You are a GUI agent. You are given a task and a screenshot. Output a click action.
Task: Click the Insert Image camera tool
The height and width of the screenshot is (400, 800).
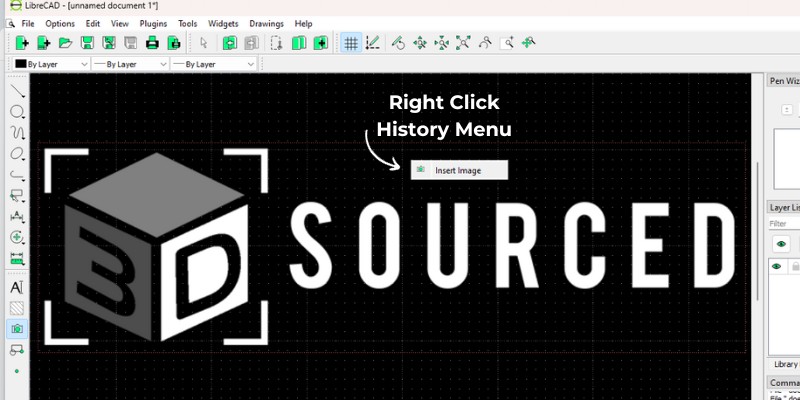click(x=17, y=329)
